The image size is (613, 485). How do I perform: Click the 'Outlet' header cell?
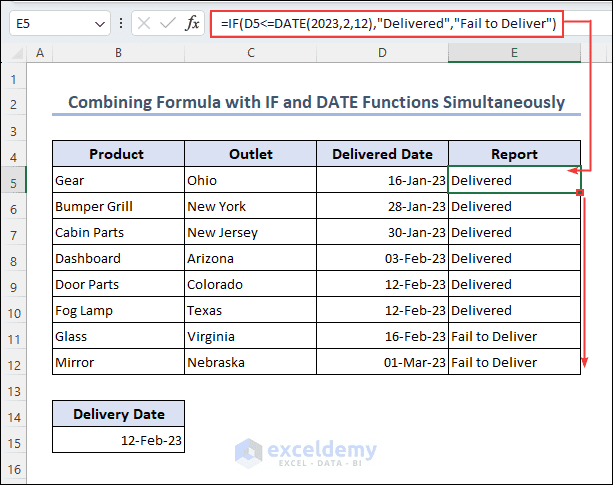coord(251,154)
